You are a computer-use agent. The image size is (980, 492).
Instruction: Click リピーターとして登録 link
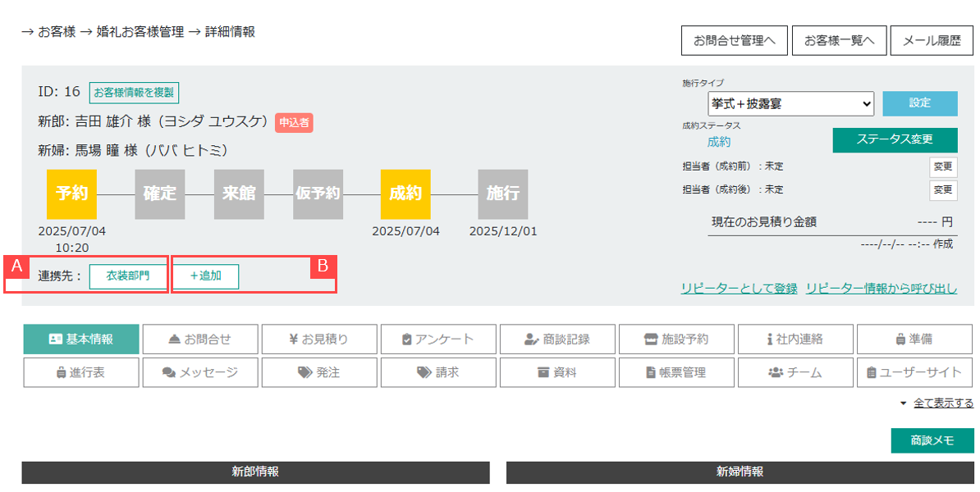739,289
